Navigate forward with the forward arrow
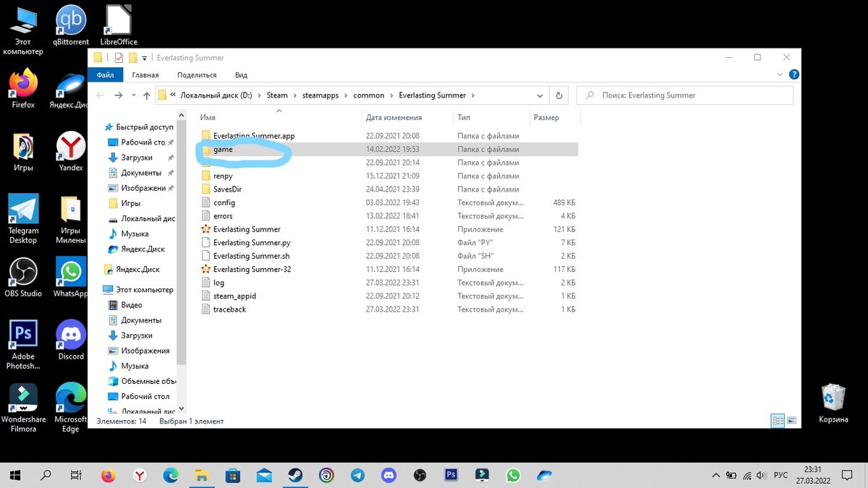The width and height of the screenshot is (868, 488). point(118,95)
